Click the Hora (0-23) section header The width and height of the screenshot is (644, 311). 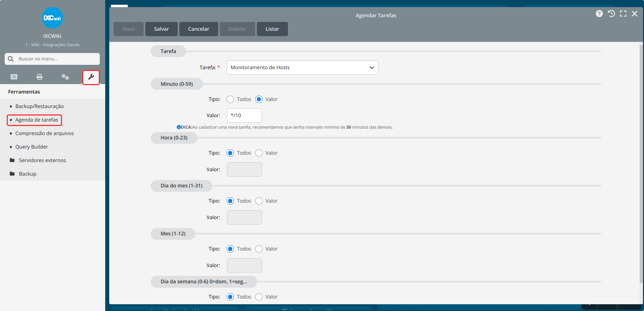(x=174, y=138)
